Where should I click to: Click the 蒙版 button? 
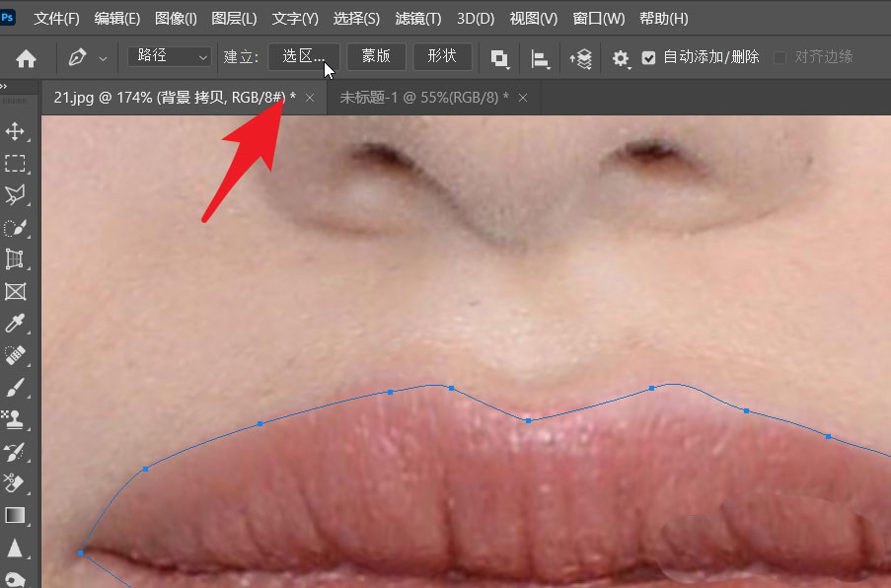point(375,57)
